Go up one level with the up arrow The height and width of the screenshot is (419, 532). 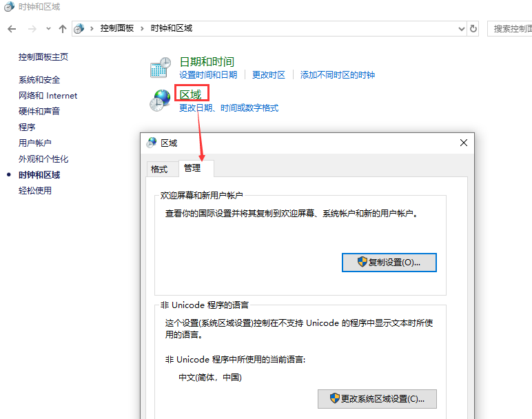coord(63,29)
